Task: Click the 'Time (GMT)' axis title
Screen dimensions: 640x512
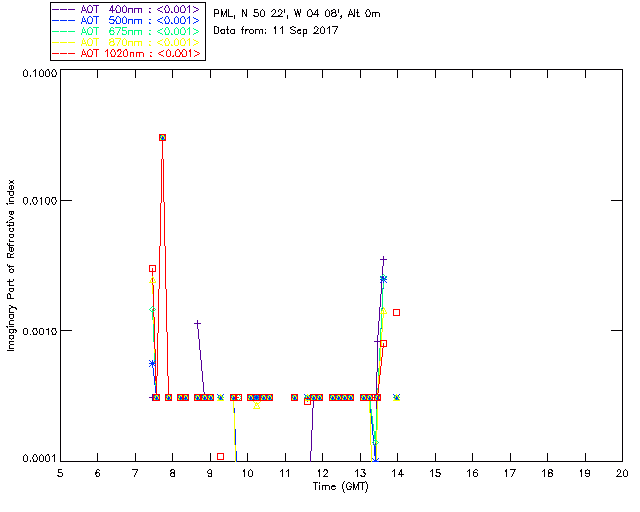Action: (x=341, y=487)
